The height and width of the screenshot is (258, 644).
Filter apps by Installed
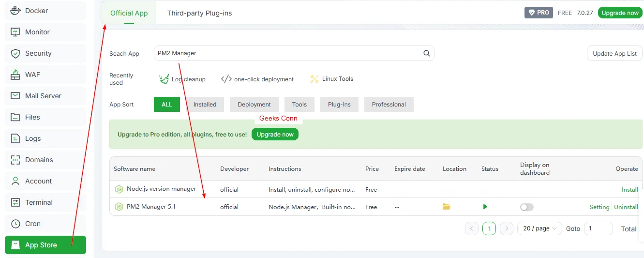tap(205, 104)
